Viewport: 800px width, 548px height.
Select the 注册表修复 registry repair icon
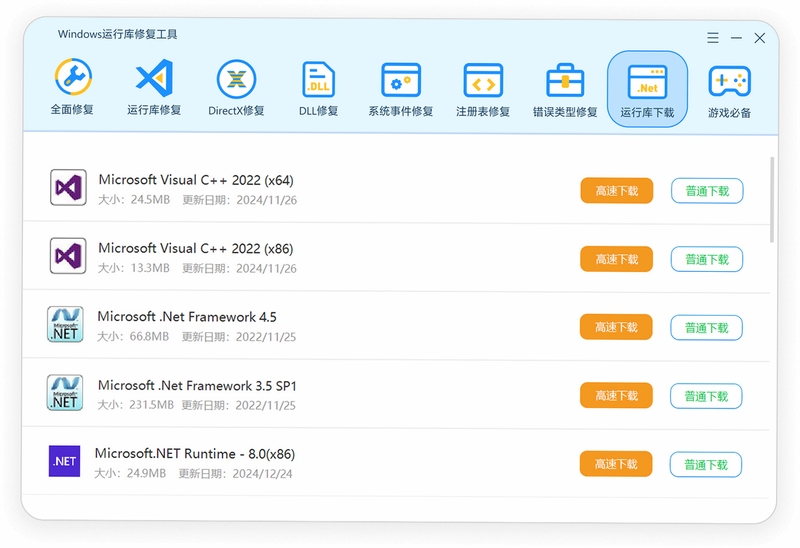tap(483, 90)
